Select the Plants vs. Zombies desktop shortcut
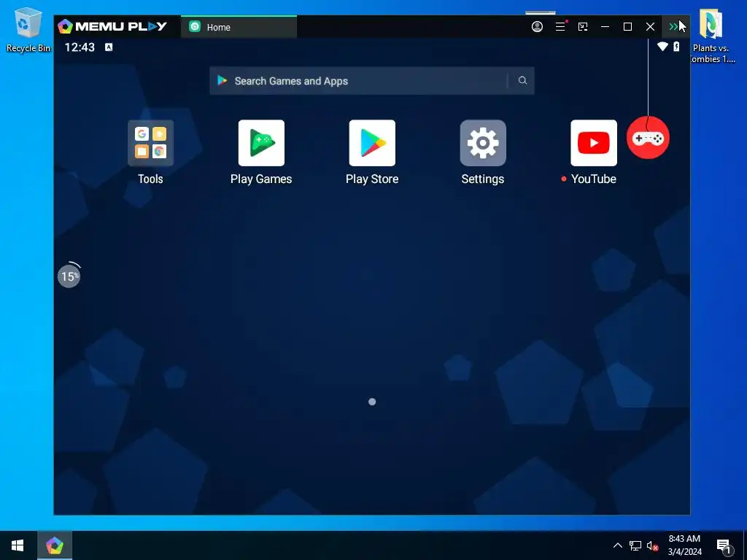The width and height of the screenshot is (747, 560). pyautogui.click(x=712, y=36)
